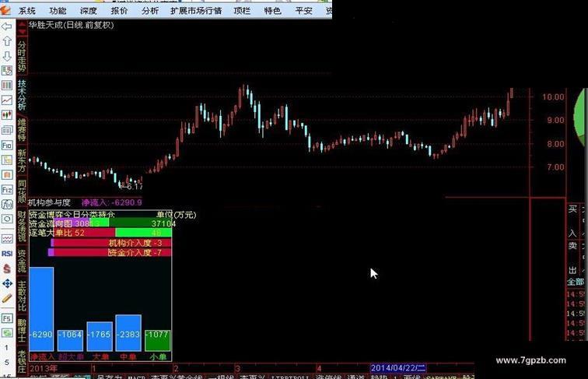Click the 大单 -1765 blue bar
588x379 pixels.
click(100, 337)
